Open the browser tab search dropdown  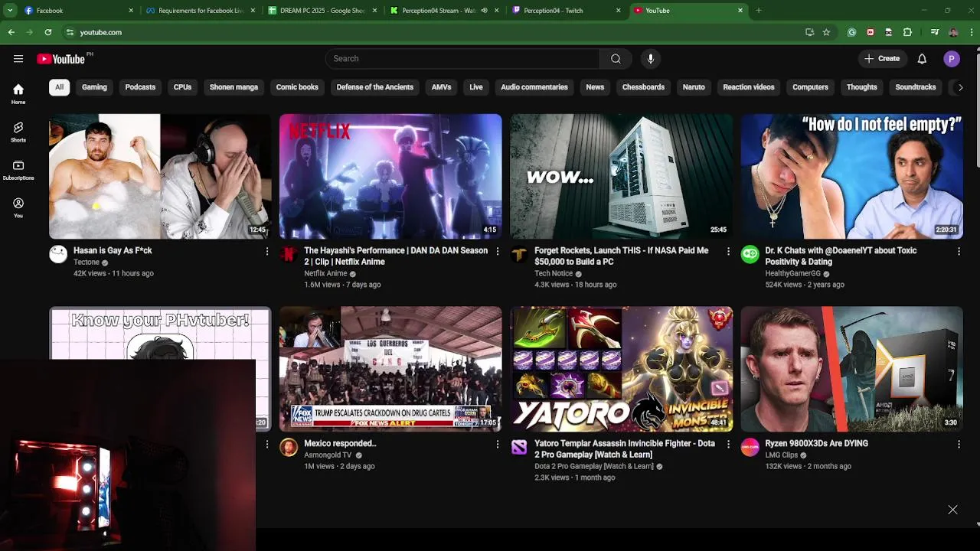[10, 11]
